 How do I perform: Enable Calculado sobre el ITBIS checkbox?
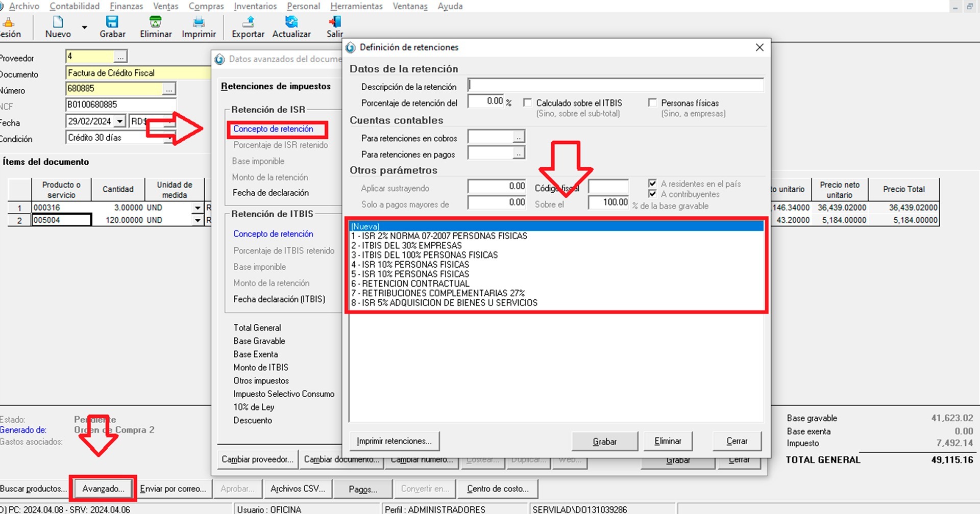click(528, 103)
